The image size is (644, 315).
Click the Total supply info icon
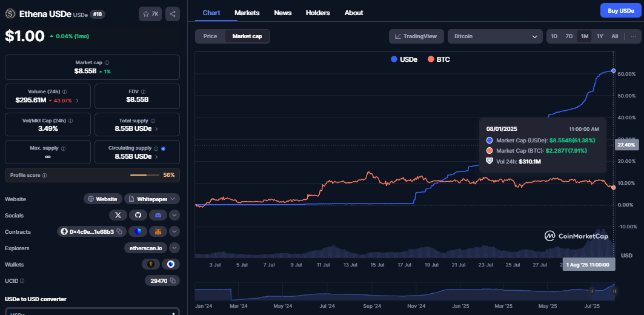(153, 121)
